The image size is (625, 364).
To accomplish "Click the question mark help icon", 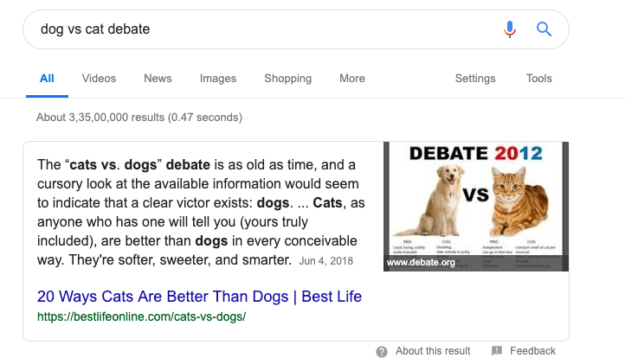I will click(x=382, y=352).
